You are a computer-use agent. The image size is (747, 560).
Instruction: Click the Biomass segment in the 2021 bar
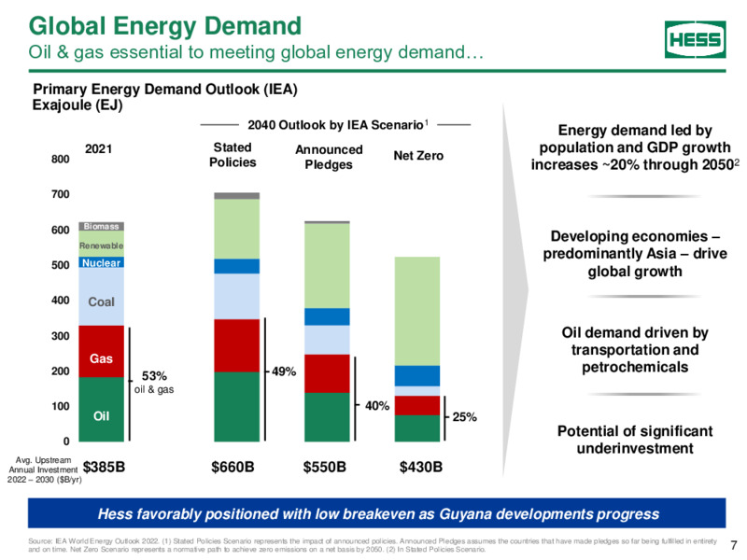coord(102,226)
